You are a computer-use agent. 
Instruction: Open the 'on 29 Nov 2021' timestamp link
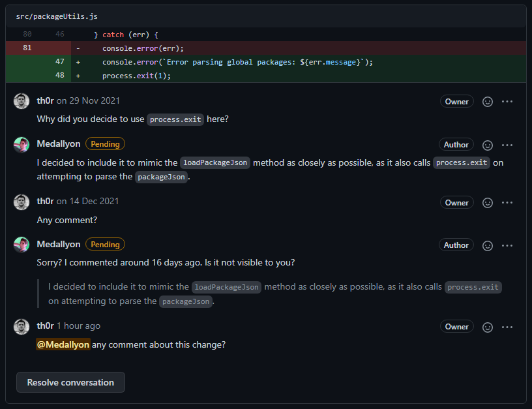[88, 101]
